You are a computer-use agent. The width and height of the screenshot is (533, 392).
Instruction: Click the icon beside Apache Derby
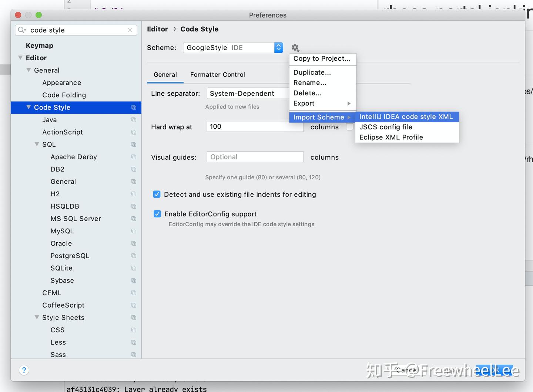[134, 157]
